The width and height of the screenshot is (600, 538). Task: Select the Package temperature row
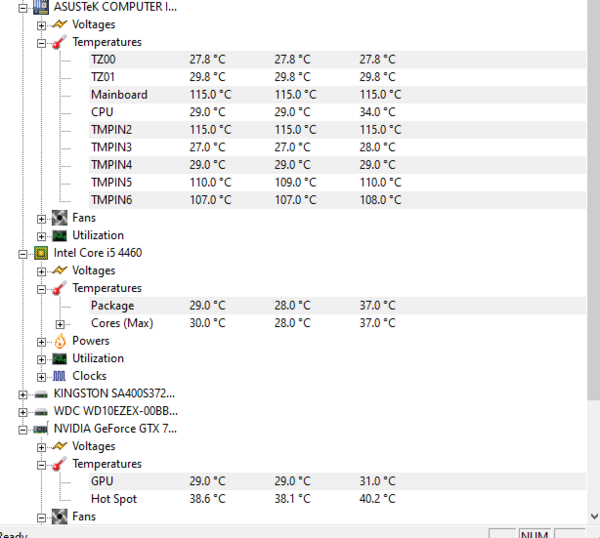click(112, 306)
